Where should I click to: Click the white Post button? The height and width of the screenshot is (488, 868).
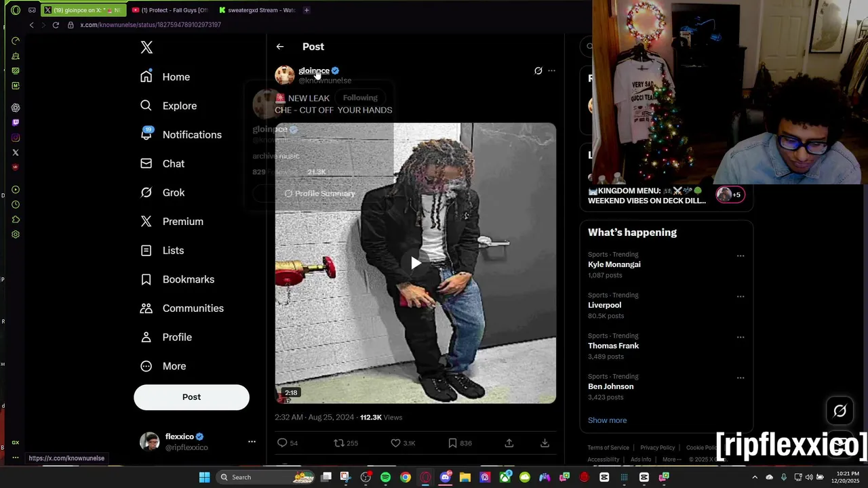[x=191, y=397]
